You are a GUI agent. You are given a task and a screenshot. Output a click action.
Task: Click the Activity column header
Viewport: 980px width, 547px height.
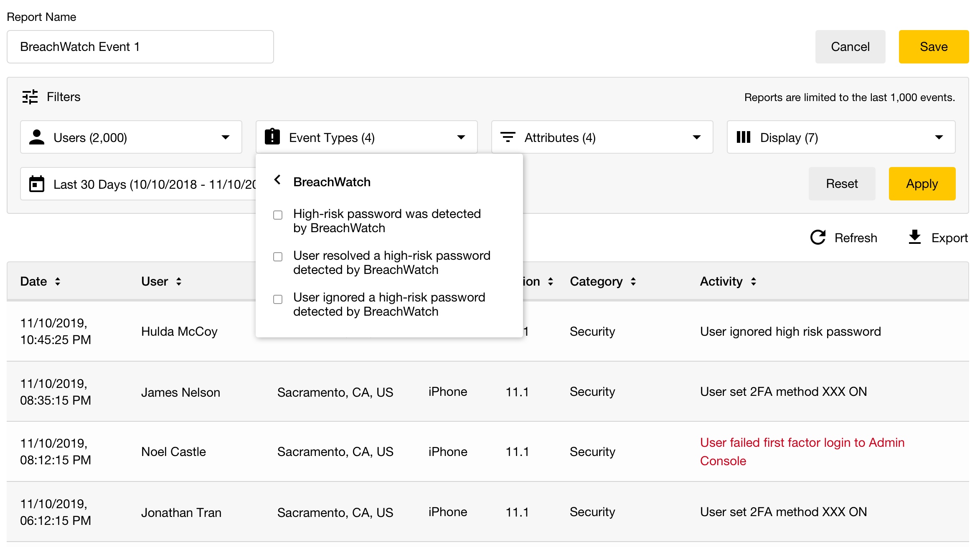[x=721, y=281]
